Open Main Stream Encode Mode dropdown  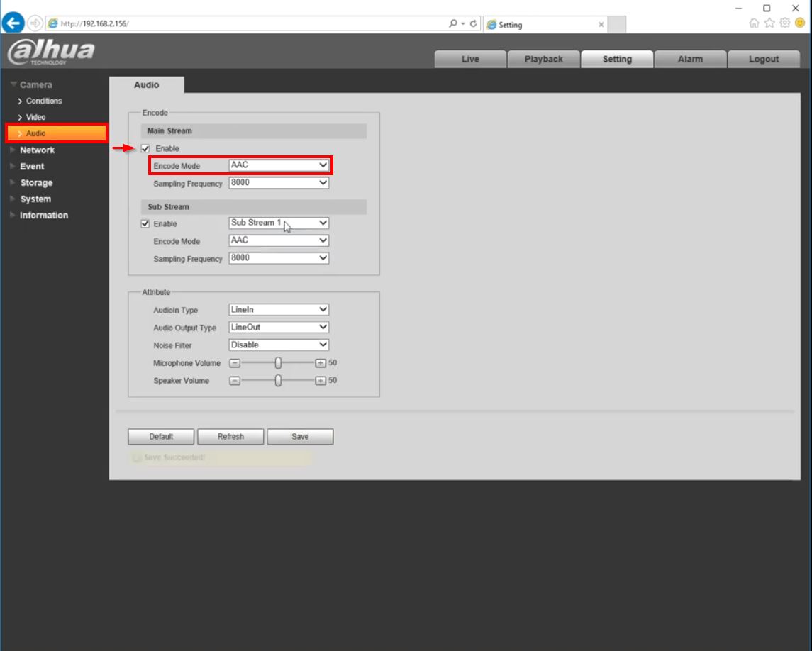[x=279, y=165]
